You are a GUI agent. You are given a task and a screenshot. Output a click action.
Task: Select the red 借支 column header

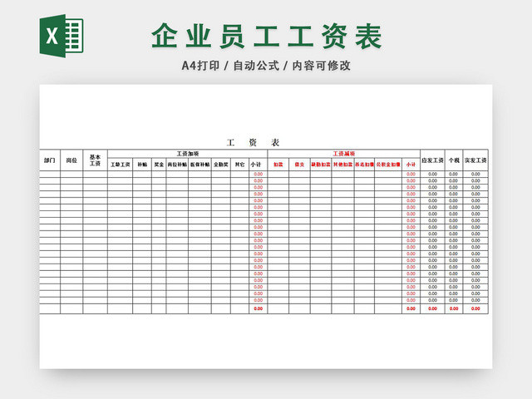tap(299, 165)
